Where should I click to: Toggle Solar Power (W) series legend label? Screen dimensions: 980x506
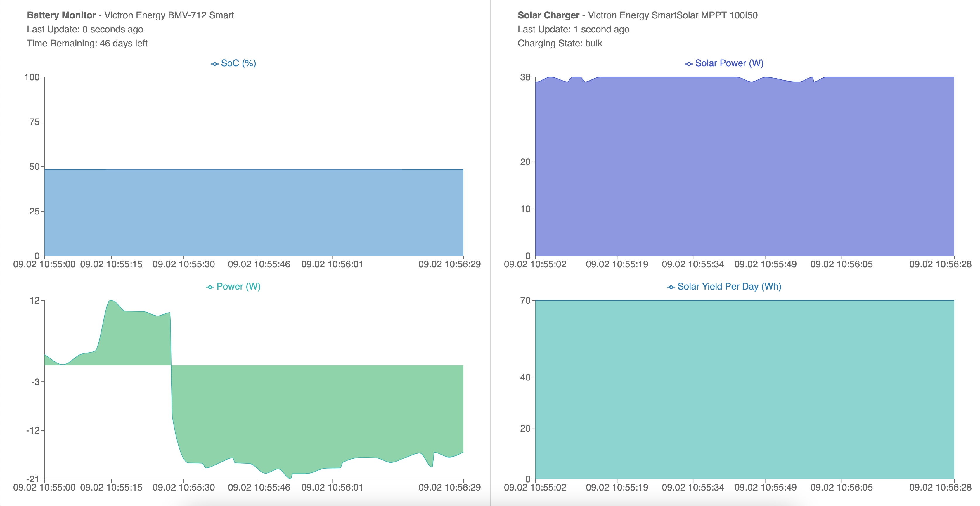729,63
